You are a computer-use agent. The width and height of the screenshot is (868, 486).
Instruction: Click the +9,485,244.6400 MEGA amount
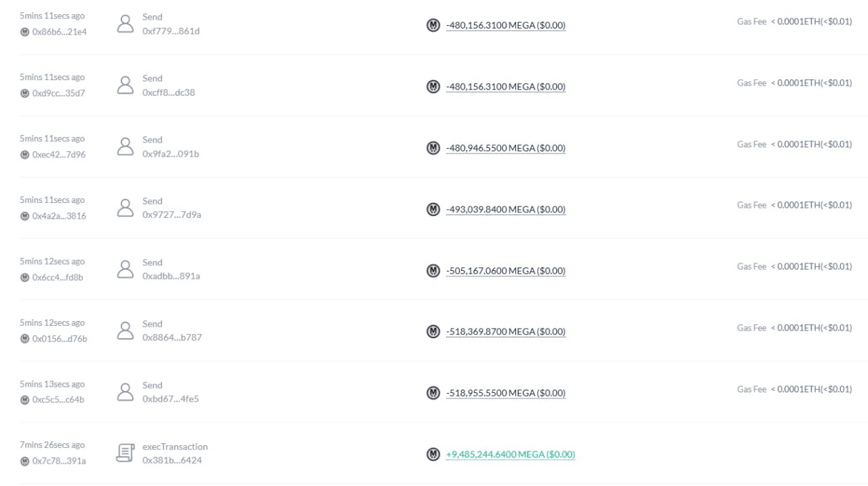[511, 454]
